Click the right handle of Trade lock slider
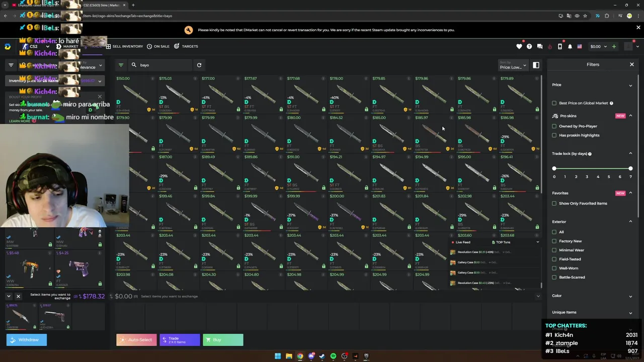This screenshot has height=362, width=644. [x=630, y=168]
